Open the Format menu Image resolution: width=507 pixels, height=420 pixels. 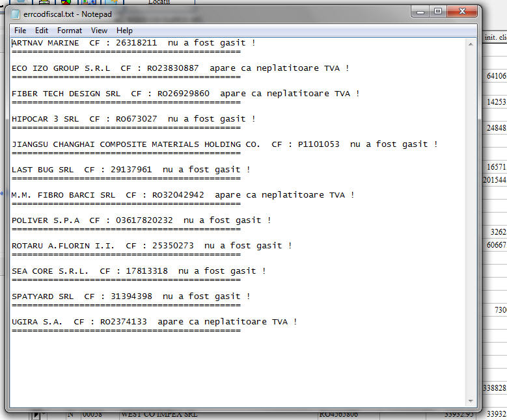[70, 31]
